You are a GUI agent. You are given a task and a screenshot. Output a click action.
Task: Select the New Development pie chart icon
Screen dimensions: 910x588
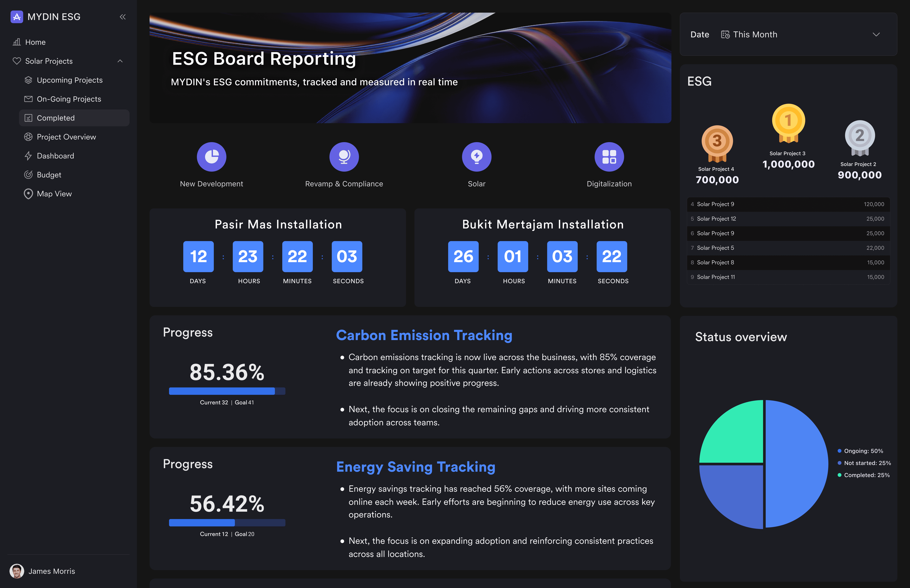[212, 156]
